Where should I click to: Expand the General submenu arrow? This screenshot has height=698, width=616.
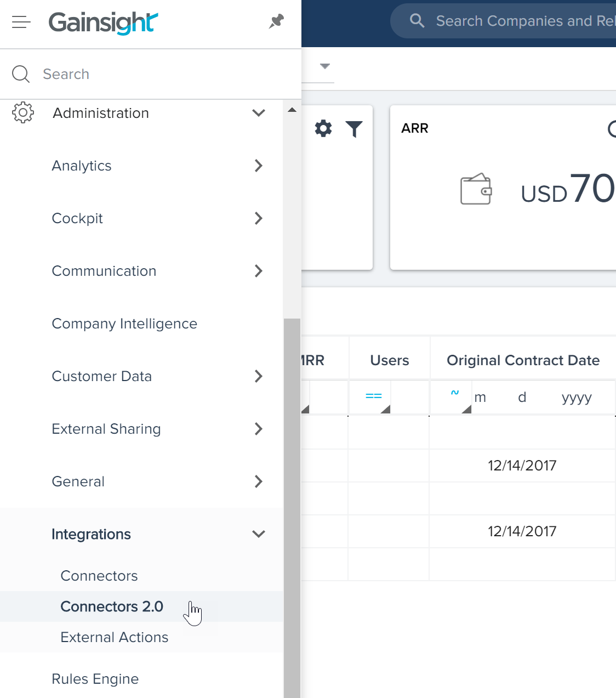pyautogui.click(x=259, y=481)
